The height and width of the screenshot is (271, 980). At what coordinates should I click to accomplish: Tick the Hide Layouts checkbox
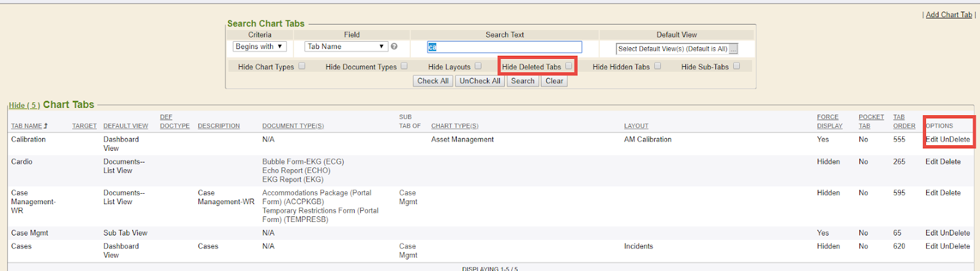(478, 66)
